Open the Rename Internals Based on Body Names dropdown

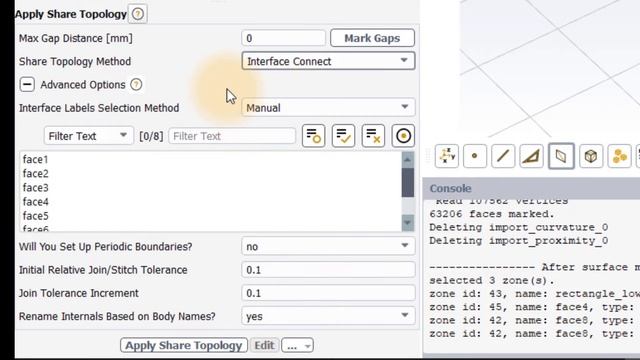tap(328, 316)
